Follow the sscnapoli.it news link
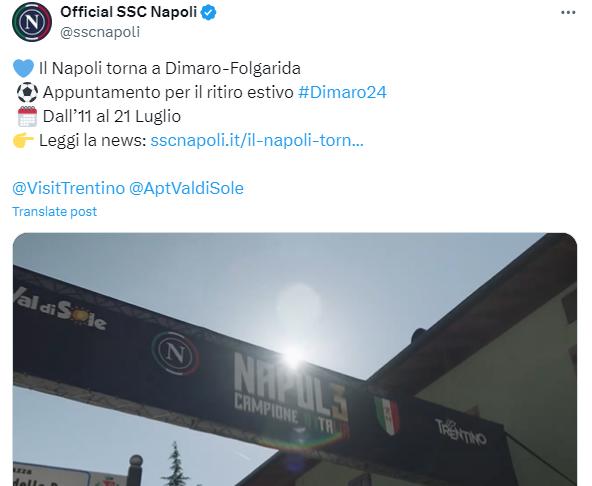Image resolution: width=592 pixels, height=486 pixels. tap(257, 140)
